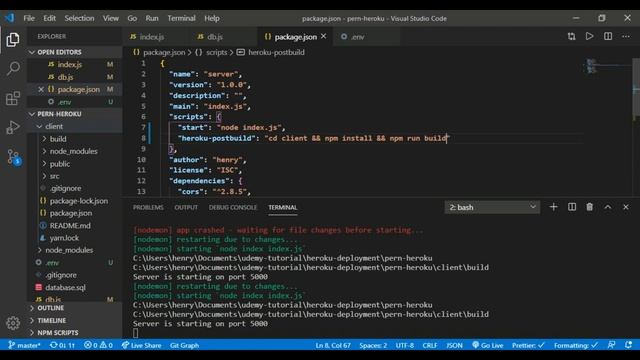Open the Search view in activity bar
The height and width of the screenshot is (360, 640).
tap(13, 68)
